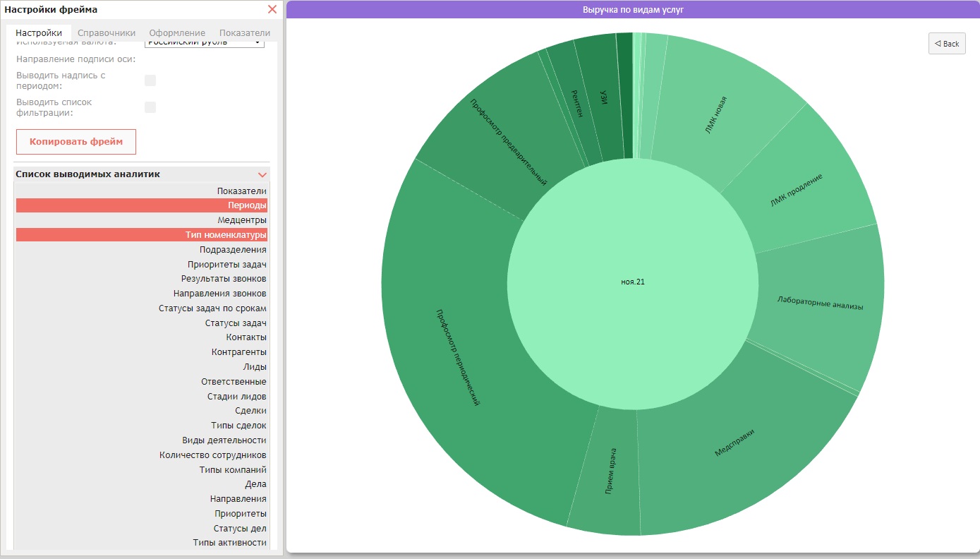Collapse the list of displayed analytics
Image resolution: width=980 pixels, height=559 pixels.
coord(262,174)
